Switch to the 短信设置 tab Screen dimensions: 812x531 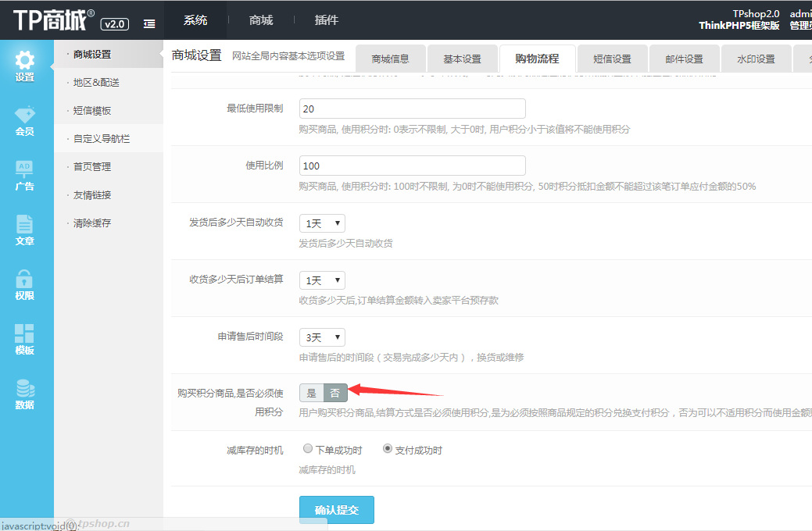pos(612,59)
